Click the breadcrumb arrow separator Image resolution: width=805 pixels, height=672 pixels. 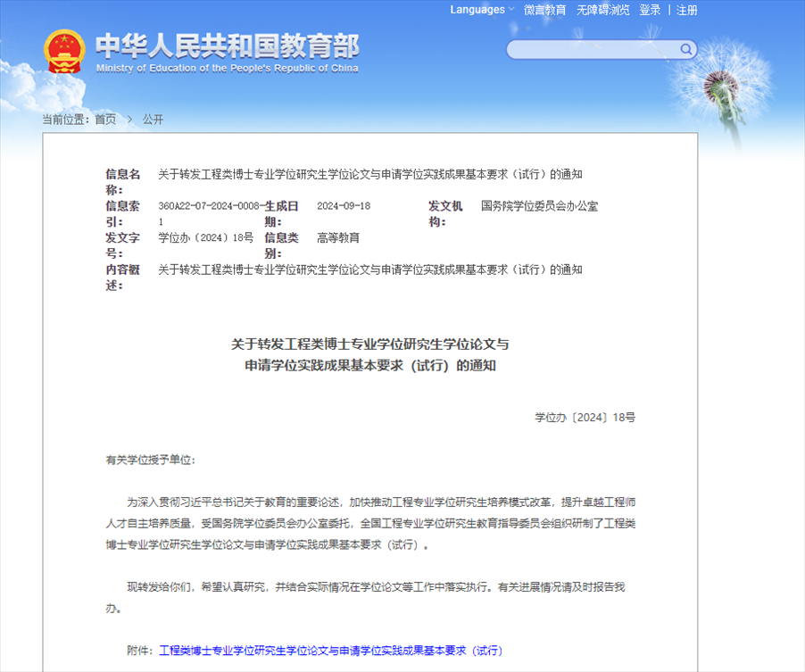(129, 120)
